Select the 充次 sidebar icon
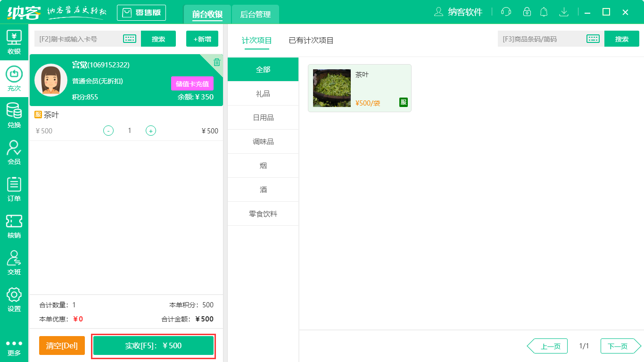 (14, 79)
